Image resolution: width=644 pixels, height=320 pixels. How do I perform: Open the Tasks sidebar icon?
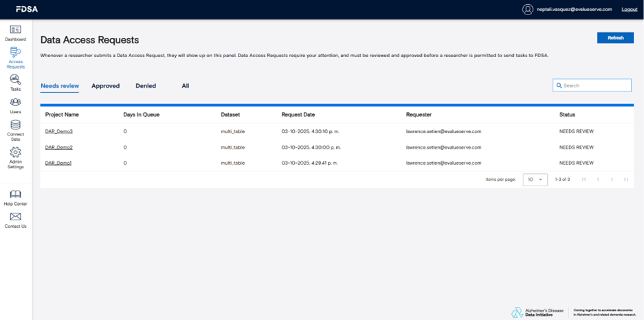[x=15, y=81]
